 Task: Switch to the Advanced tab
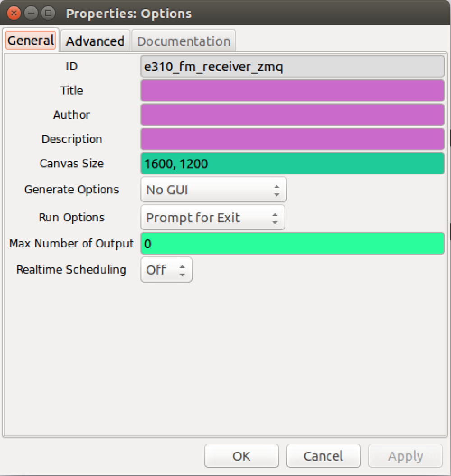pos(95,40)
